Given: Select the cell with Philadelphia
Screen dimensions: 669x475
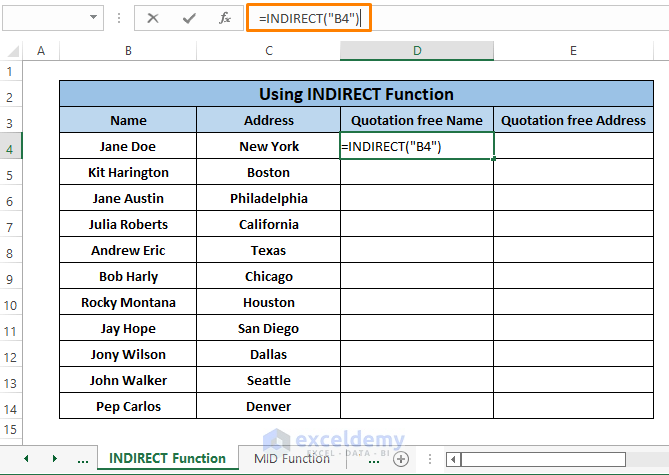Looking at the screenshot, I should point(268,199).
